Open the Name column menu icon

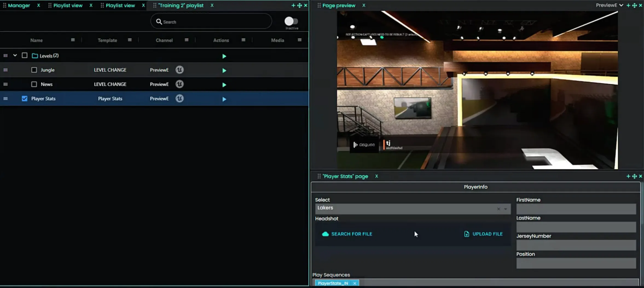[73, 40]
